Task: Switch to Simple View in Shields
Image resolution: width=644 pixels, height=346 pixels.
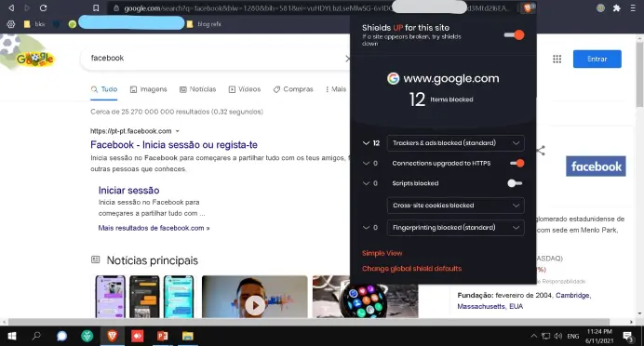Action: [382, 253]
